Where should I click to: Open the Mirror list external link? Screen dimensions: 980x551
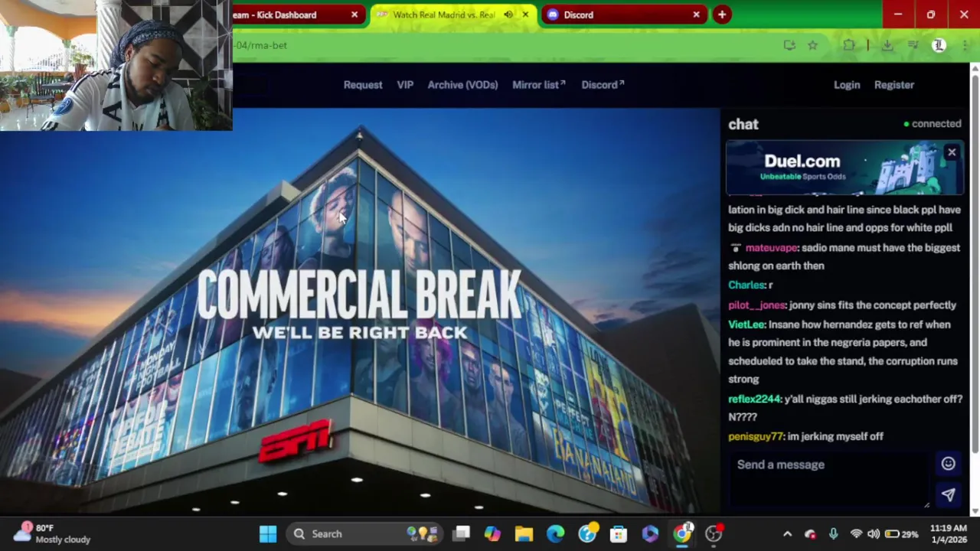click(539, 85)
